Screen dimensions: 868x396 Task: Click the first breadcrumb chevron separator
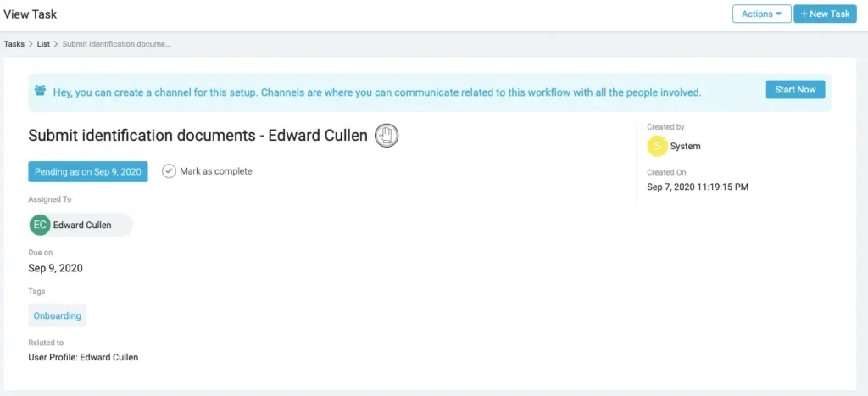[x=31, y=44]
